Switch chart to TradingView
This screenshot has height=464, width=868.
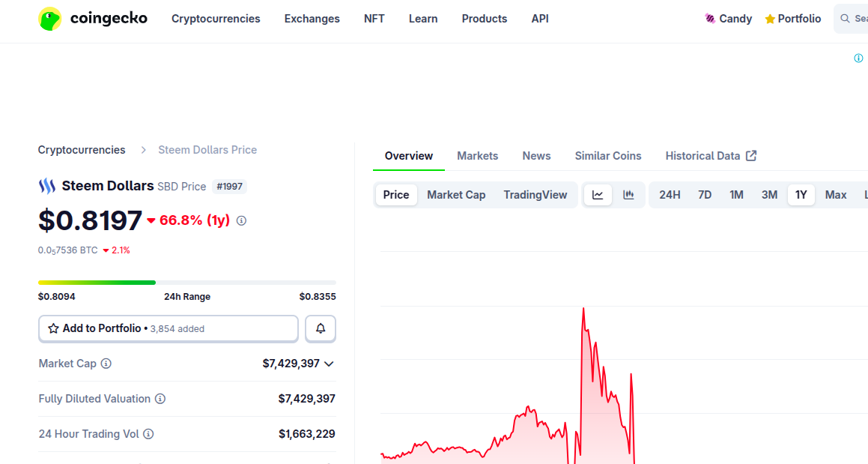(535, 195)
